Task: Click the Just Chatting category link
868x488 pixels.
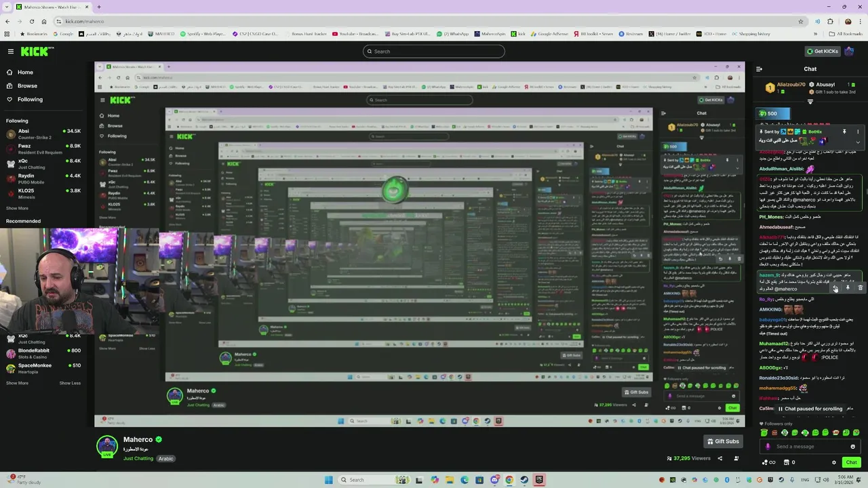Action: (x=138, y=459)
